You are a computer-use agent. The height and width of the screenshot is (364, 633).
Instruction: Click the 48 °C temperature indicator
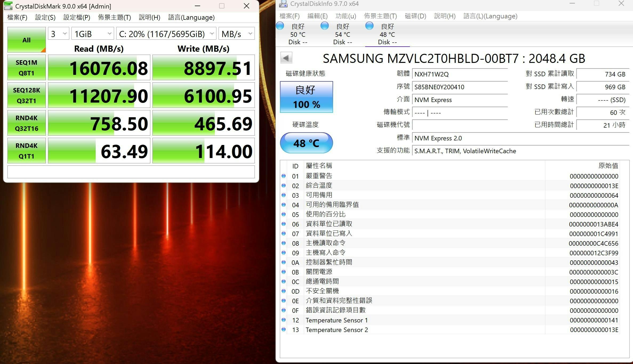(x=307, y=143)
